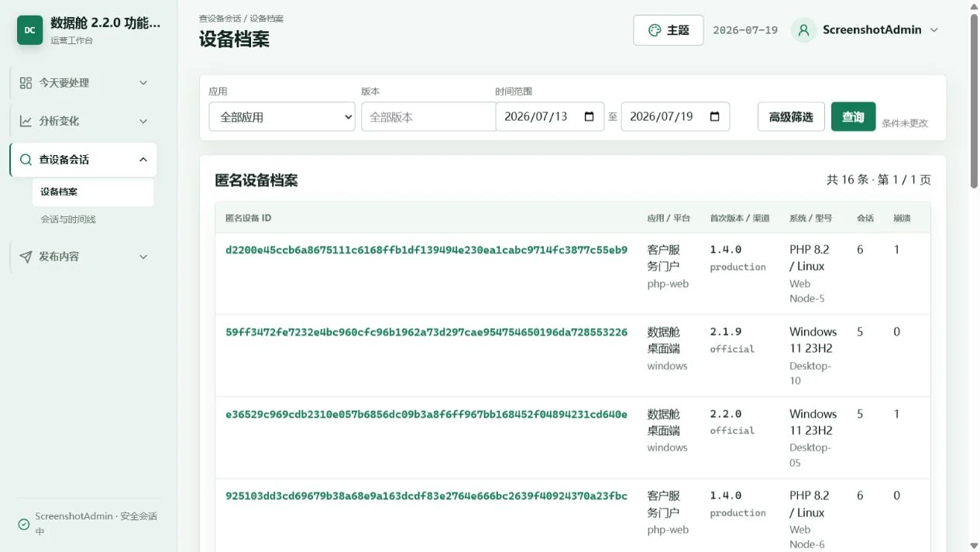Click the 匿名设备 ID column header
This screenshot has width=980, height=552.
[x=248, y=218]
